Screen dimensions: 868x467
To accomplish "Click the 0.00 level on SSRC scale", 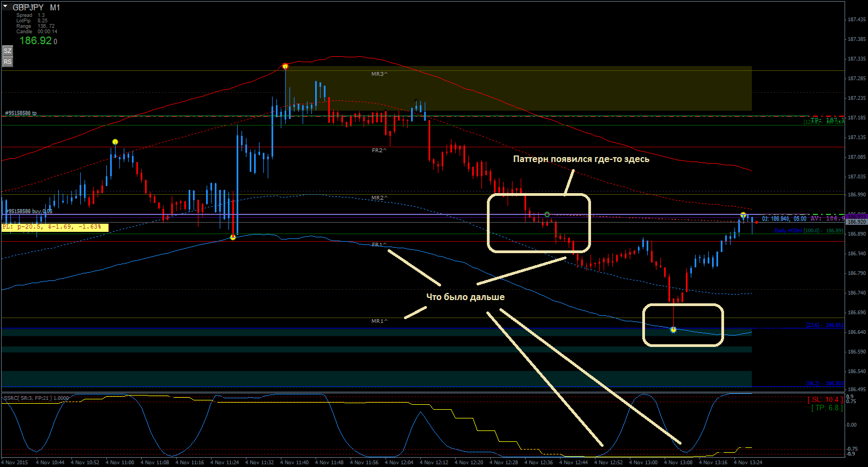I will (x=851, y=424).
